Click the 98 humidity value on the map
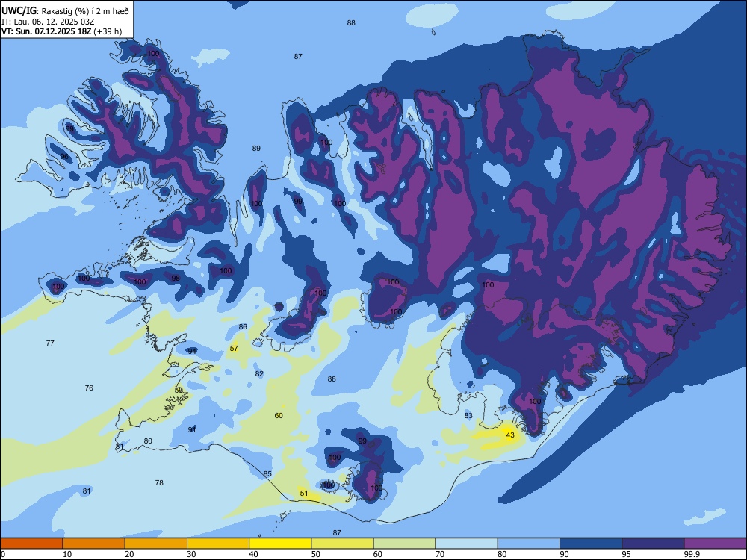The width and height of the screenshot is (747, 560). [x=176, y=279]
